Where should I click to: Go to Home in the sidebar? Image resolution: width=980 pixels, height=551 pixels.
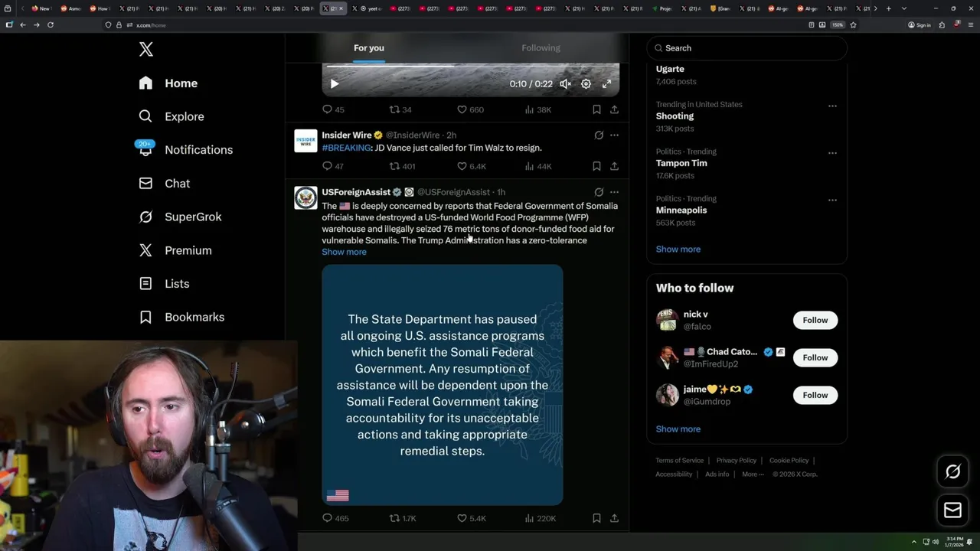tap(168, 83)
